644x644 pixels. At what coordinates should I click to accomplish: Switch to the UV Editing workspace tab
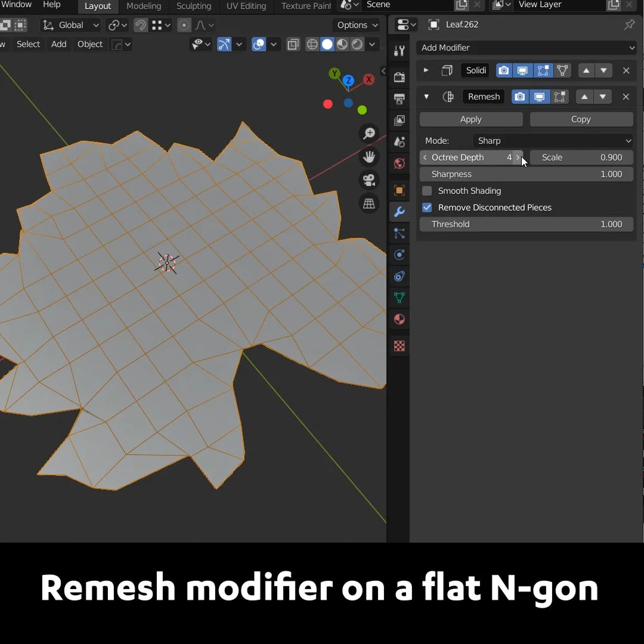[246, 6]
